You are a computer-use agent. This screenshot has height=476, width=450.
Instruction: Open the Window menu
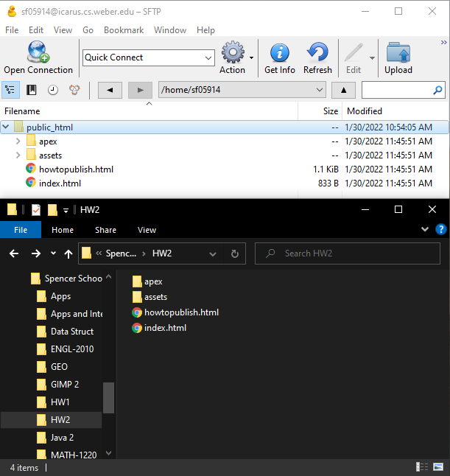pos(170,30)
